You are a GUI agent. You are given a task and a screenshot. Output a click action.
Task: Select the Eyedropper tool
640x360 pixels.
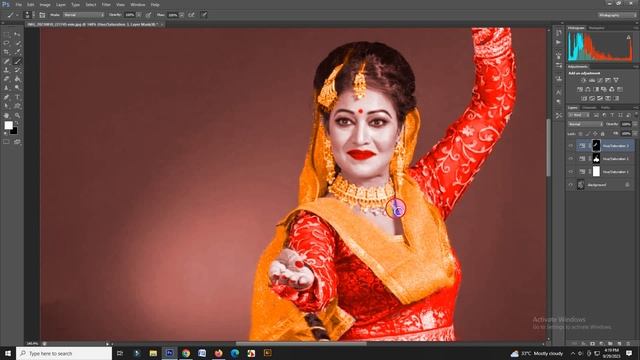[x=17, y=52]
